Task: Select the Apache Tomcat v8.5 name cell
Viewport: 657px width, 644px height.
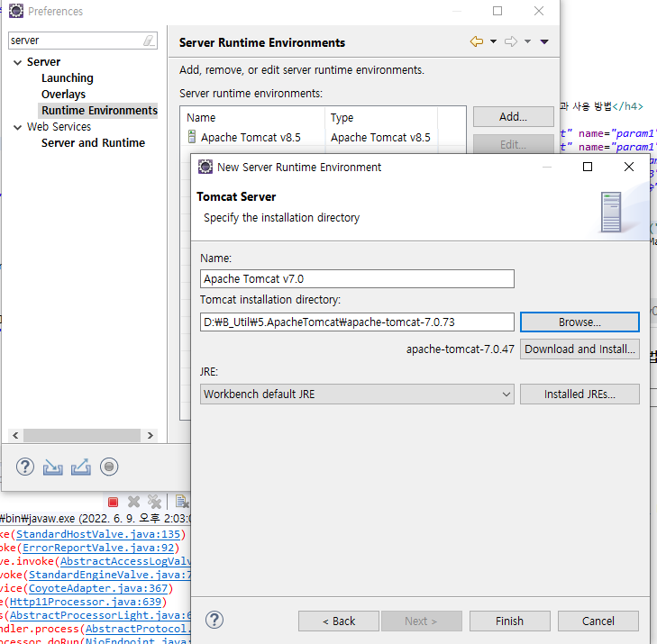Action: click(x=251, y=137)
